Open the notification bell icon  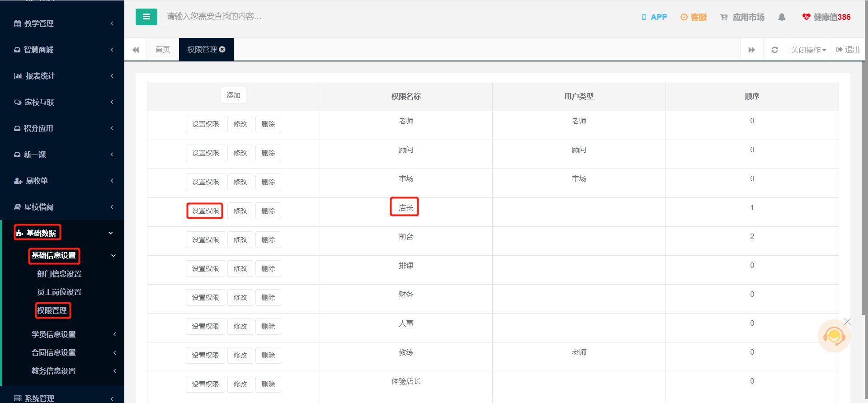[782, 17]
